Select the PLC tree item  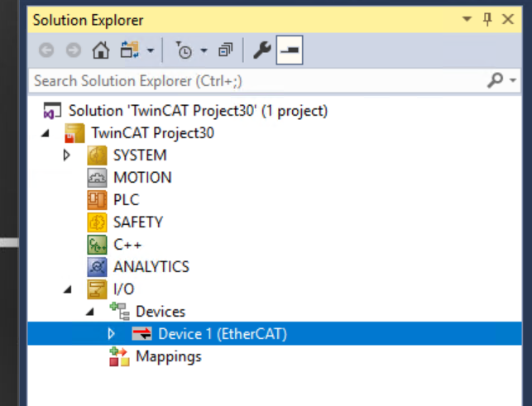127,200
